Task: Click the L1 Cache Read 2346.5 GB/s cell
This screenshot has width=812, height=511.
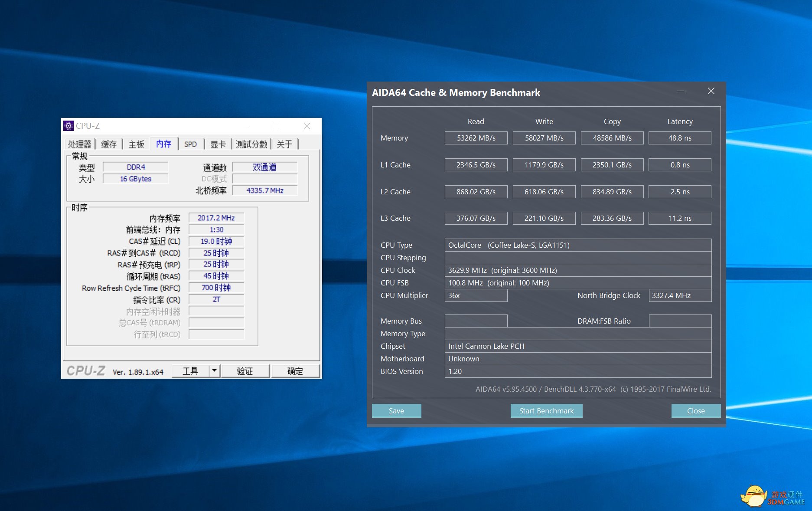Action: 476,165
